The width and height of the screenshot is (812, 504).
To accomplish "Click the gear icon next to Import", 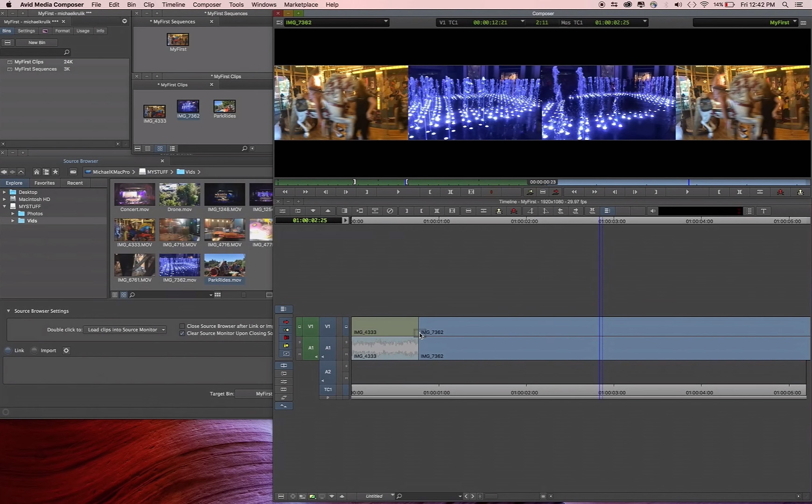I will pyautogui.click(x=66, y=350).
